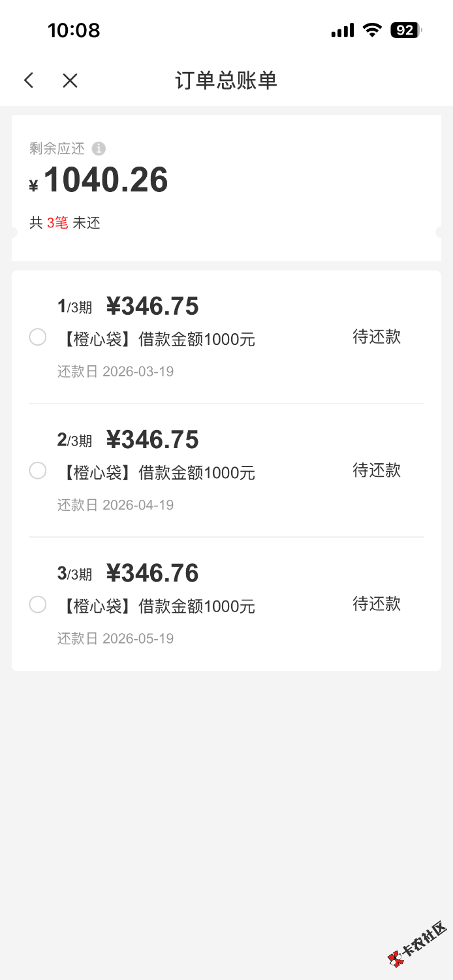Tap the Wi-Fi status icon
Image resolution: width=453 pixels, height=980 pixels.
coord(372,30)
